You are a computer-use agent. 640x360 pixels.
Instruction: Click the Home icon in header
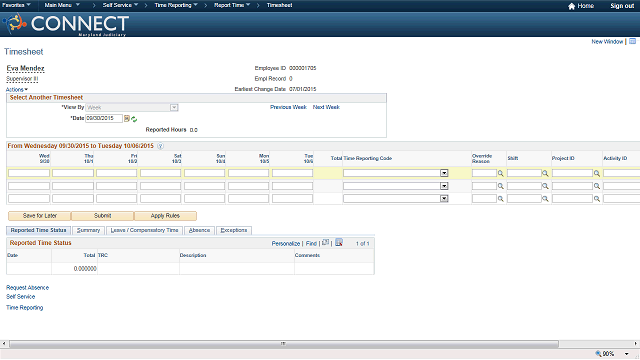571,6
